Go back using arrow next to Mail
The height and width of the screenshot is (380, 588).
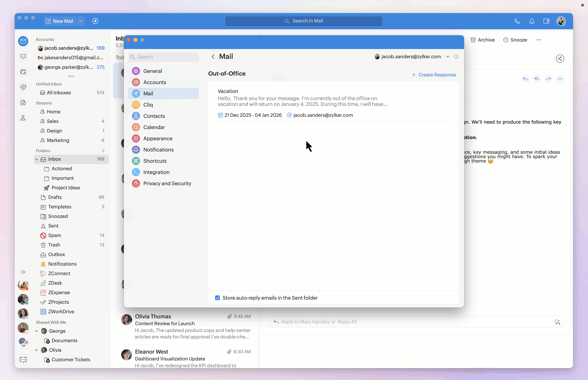coord(213,57)
